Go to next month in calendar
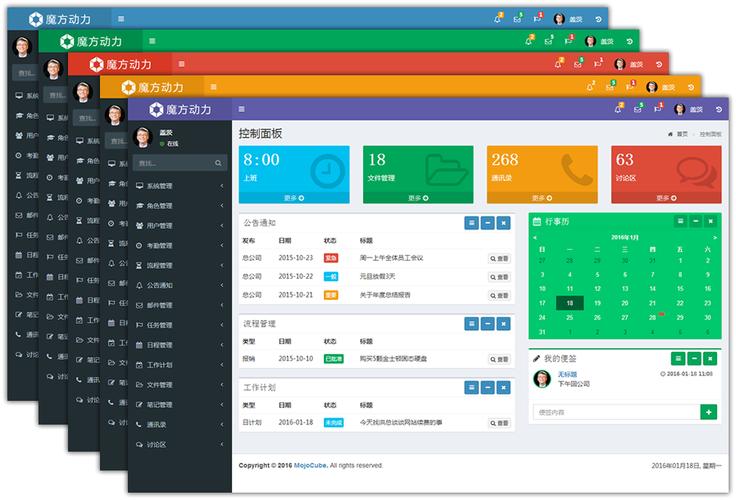The width and height of the screenshot is (736, 500). tap(715, 238)
